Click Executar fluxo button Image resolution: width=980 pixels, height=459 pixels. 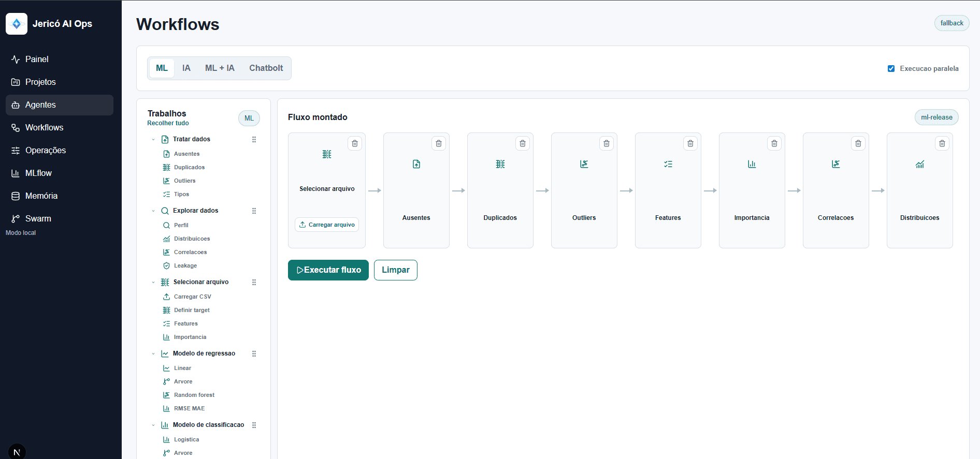pyautogui.click(x=328, y=270)
